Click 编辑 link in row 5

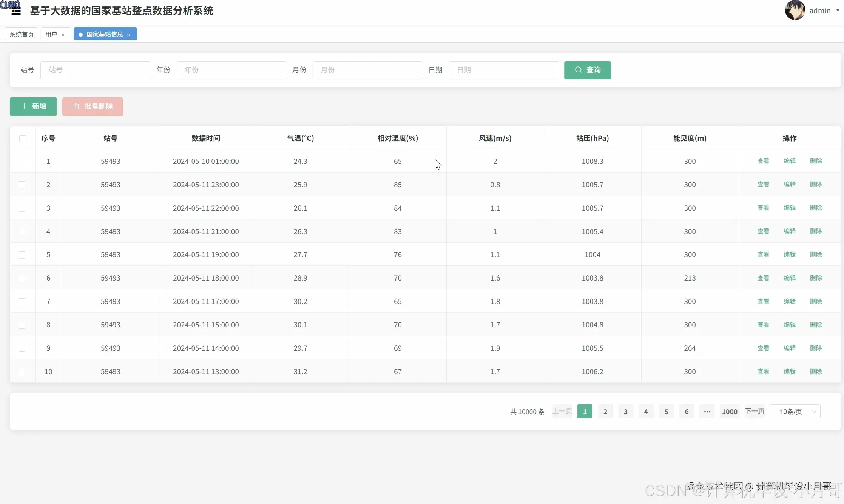[x=789, y=254]
